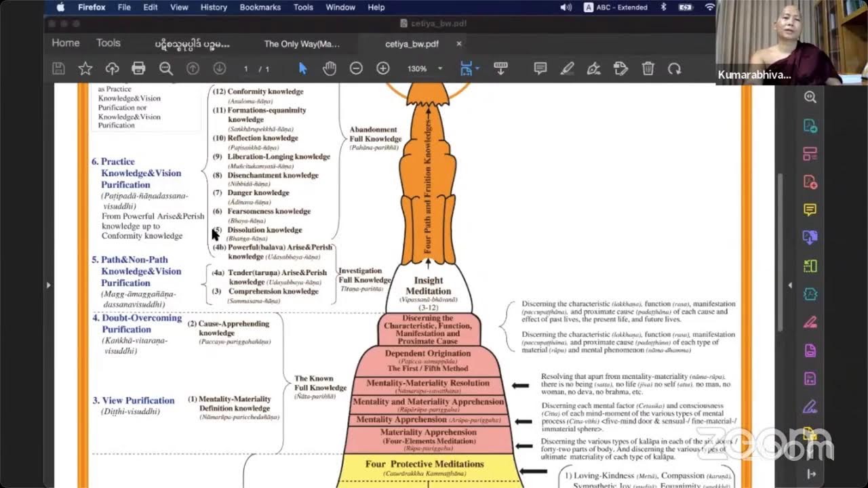
Task: Collapse the right tools pane with arrow-bar icon
Action: pyautogui.click(x=810, y=474)
